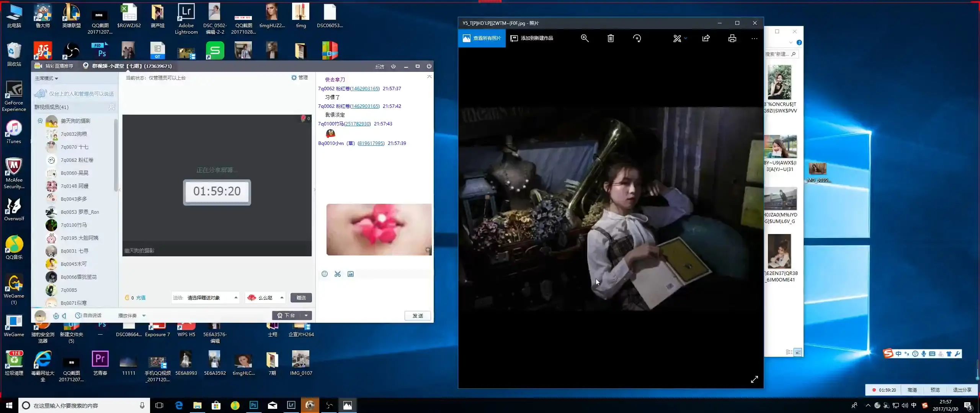The image size is (980, 413).
Task: Open Photoshop from the taskbar
Action: [253, 405]
